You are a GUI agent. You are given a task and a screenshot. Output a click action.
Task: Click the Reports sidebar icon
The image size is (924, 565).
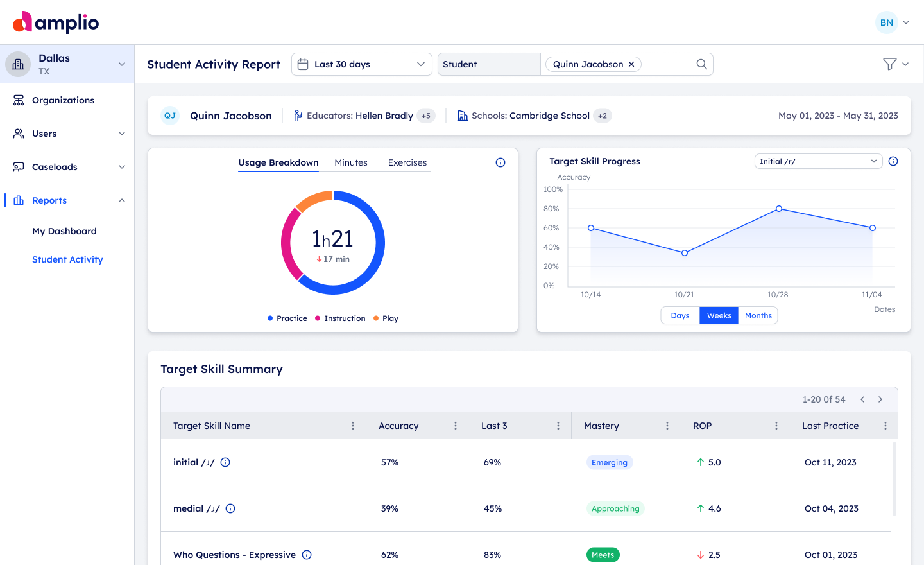click(19, 200)
